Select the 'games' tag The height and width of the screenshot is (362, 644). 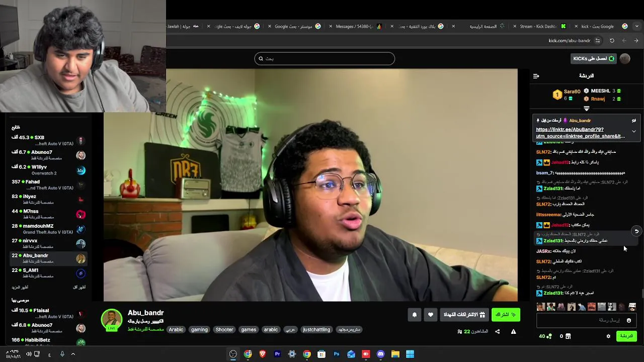pos(249,330)
